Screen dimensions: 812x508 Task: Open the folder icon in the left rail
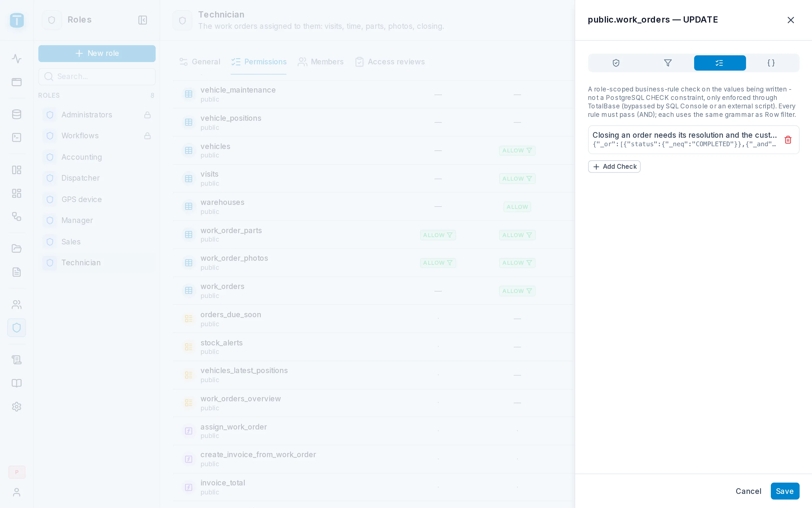point(16,249)
